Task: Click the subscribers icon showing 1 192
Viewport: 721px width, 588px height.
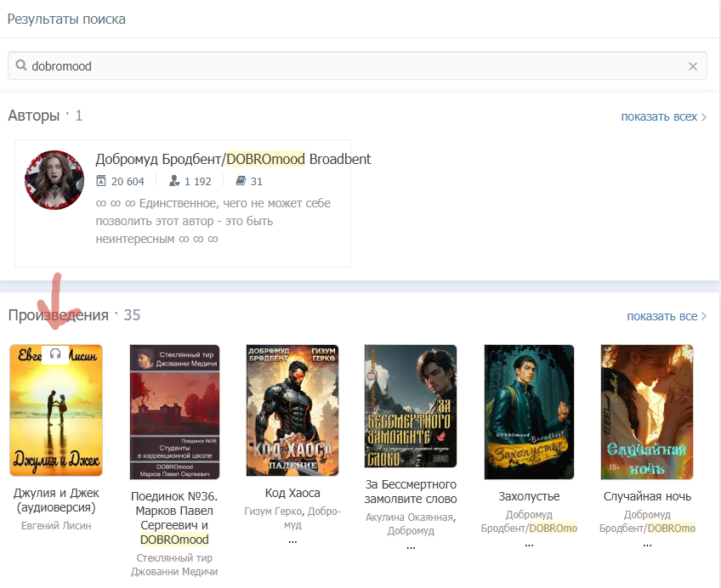Action: [174, 181]
